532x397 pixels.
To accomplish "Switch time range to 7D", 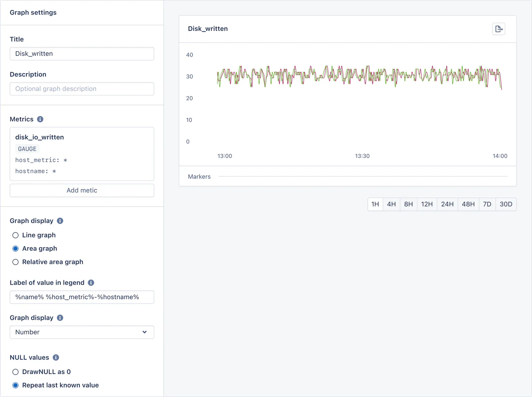I will click(487, 204).
